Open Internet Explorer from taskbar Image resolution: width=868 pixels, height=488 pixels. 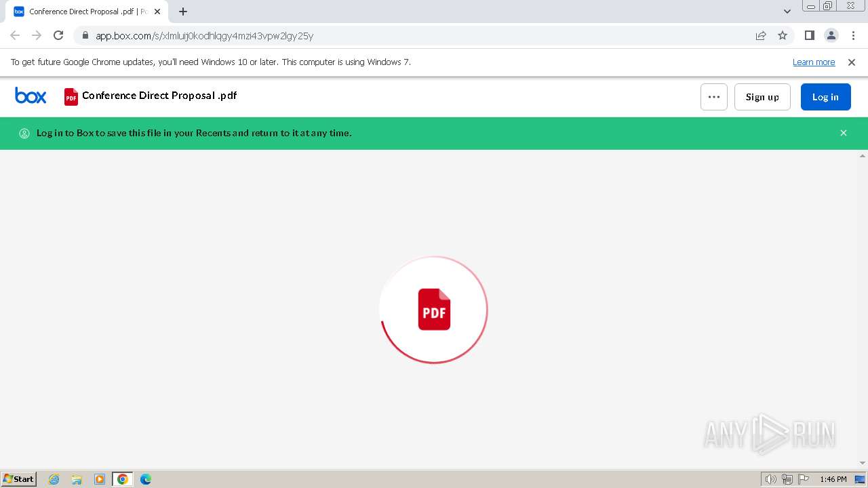pyautogui.click(x=54, y=479)
